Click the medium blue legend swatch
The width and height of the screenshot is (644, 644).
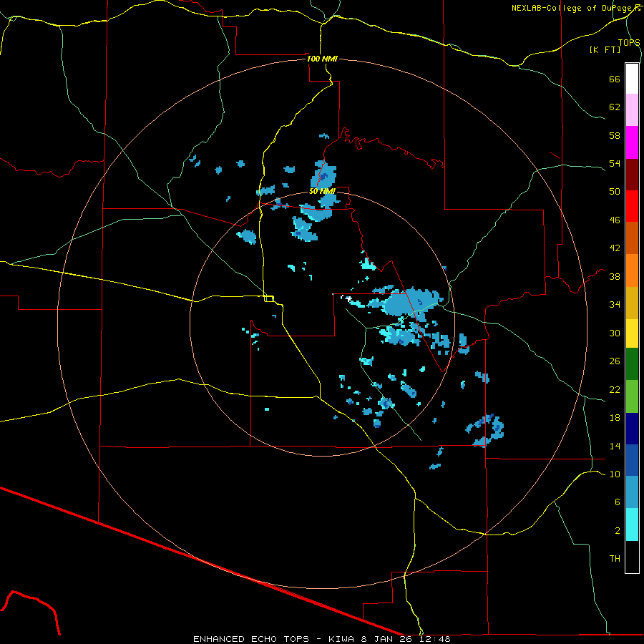[x=632, y=460]
